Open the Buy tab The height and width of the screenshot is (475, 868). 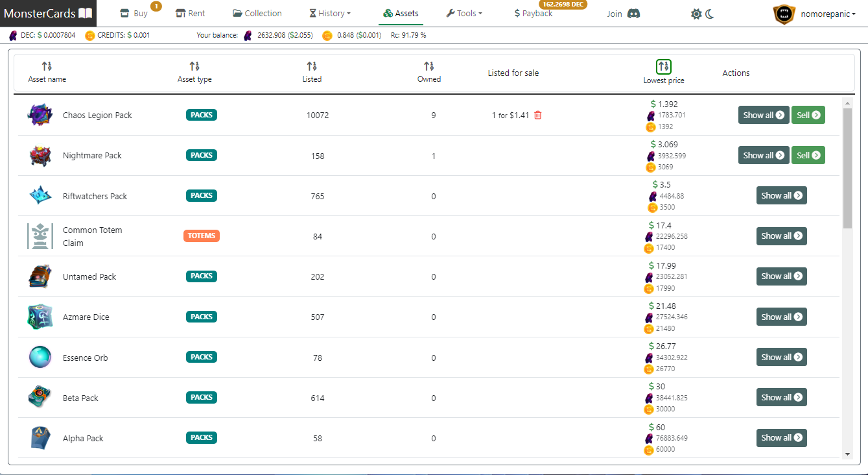pyautogui.click(x=134, y=13)
